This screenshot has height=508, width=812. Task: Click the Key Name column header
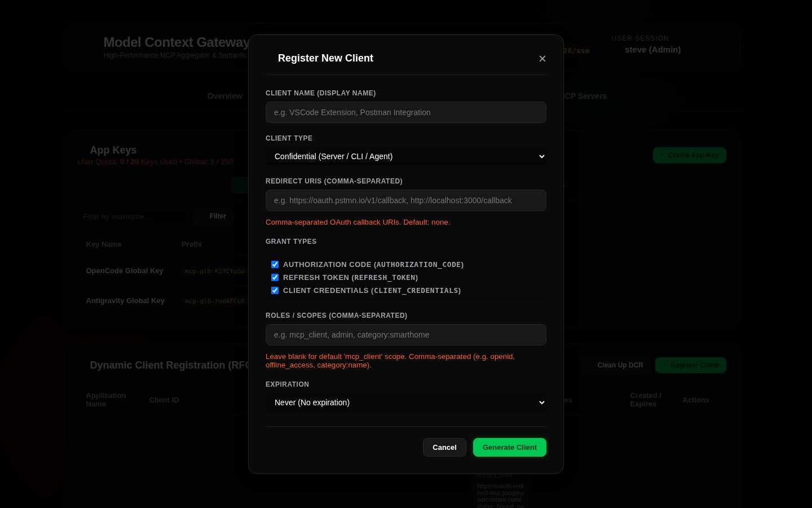coord(104,244)
